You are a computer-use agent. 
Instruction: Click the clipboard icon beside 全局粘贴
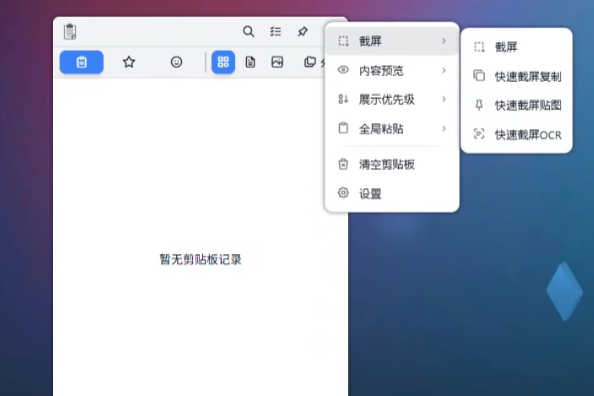coord(343,128)
